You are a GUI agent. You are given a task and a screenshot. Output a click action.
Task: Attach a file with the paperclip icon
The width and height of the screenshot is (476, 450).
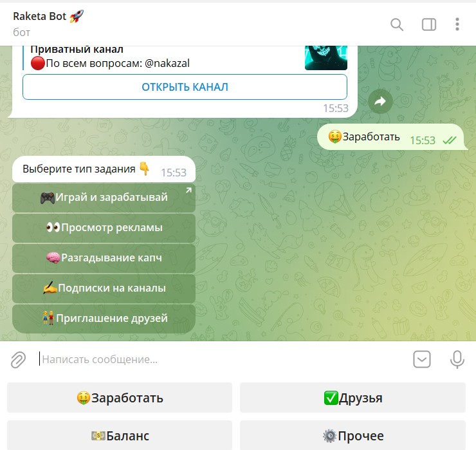[x=18, y=360]
